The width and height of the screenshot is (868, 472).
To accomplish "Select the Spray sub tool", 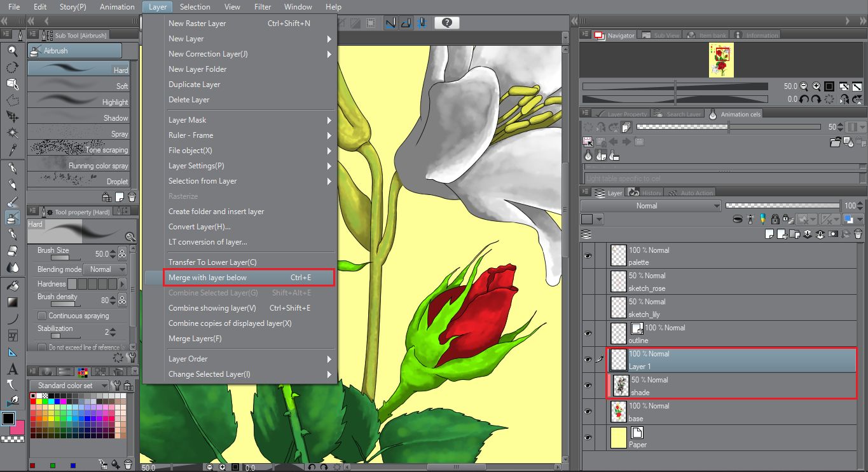I will (x=79, y=131).
